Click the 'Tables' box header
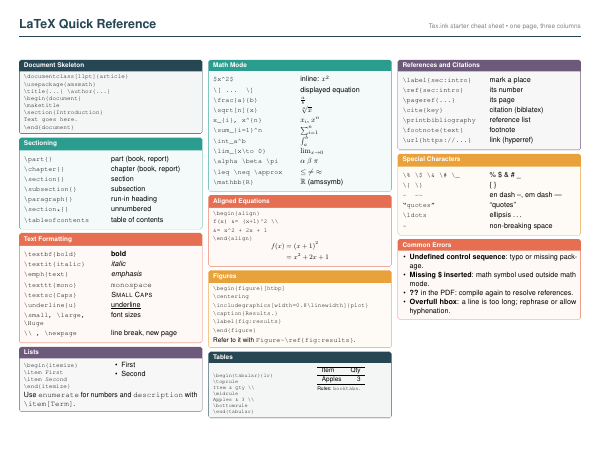 pos(300,357)
